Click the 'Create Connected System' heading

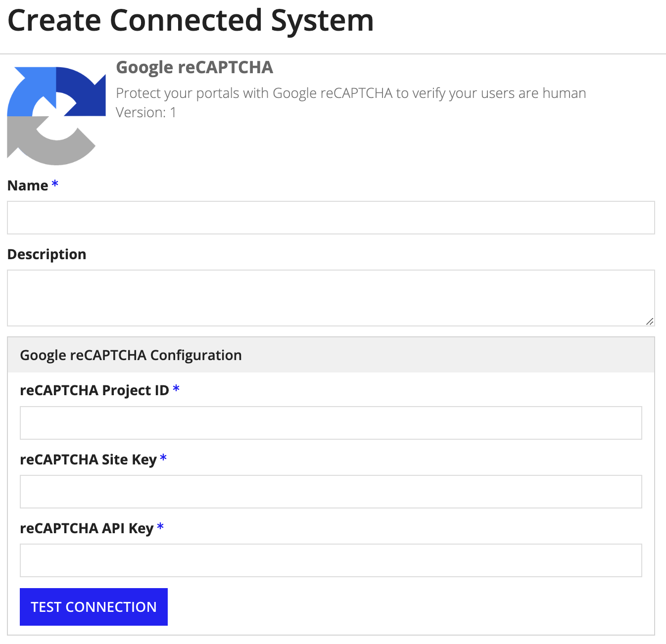tap(190, 21)
